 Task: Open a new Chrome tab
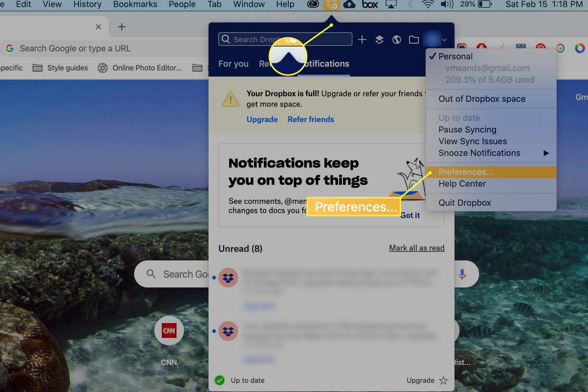pyautogui.click(x=122, y=27)
